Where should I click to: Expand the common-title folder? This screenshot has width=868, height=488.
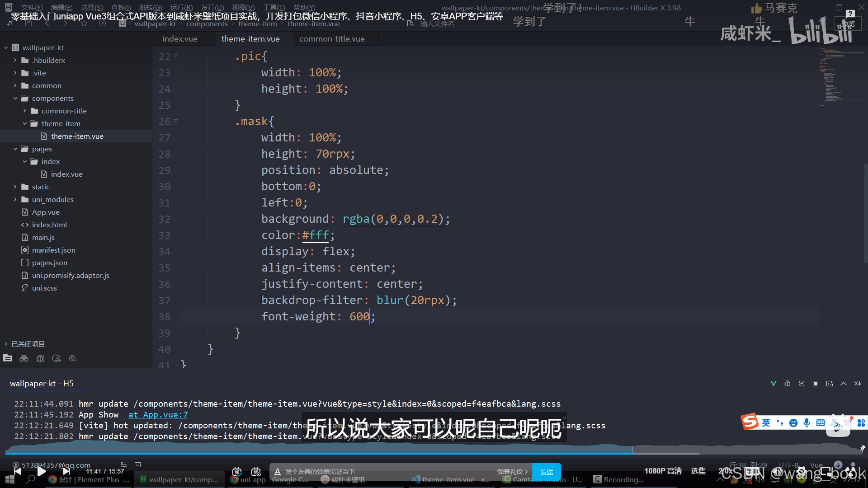coord(24,111)
